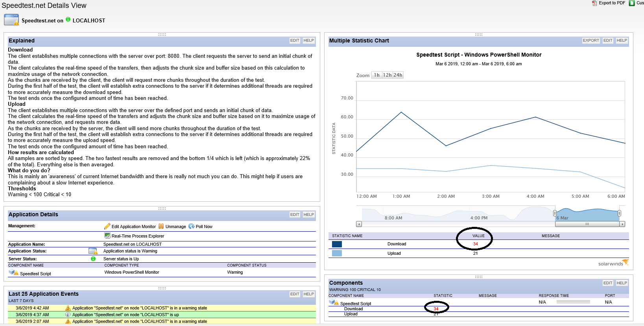This screenshot has width=644, height=326.
Task: Click HELP on the Components panel
Action: coord(622,283)
